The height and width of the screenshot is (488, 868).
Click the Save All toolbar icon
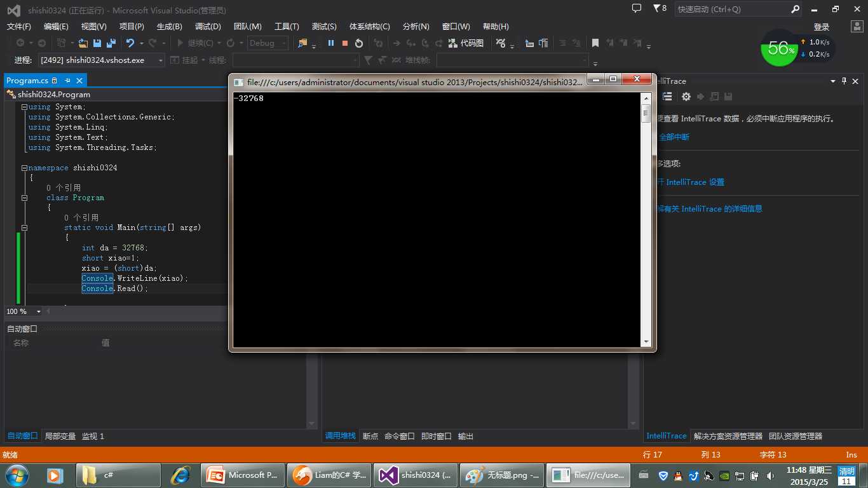pos(111,43)
